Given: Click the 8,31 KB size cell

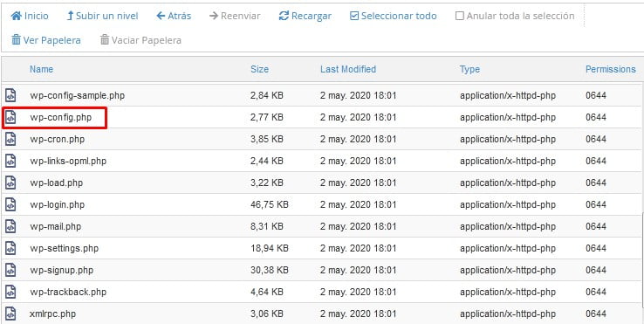Looking at the screenshot, I should (267, 226).
